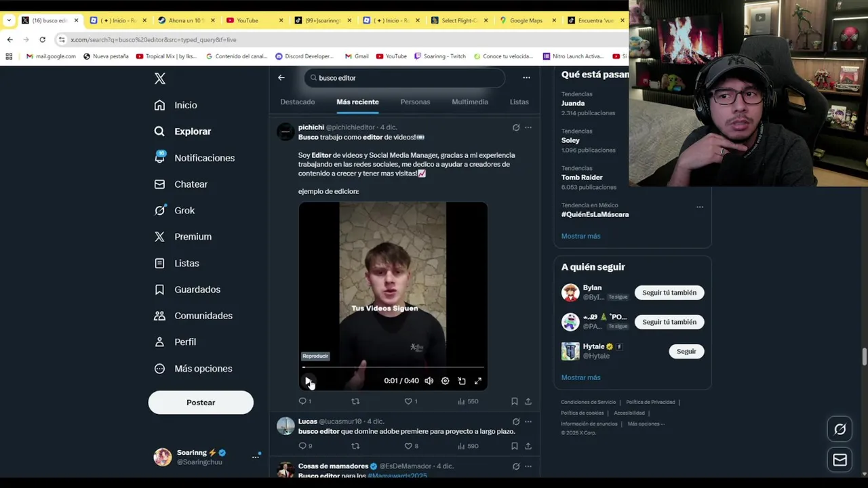
Task: Go back using search back arrow
Action: point(281,77)
